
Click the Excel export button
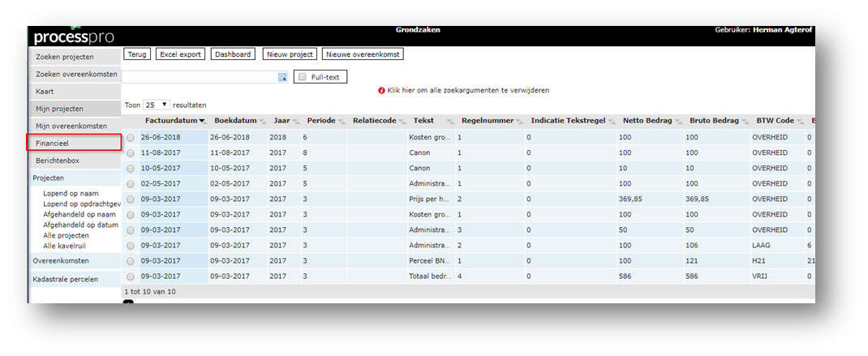click(180, 54)
